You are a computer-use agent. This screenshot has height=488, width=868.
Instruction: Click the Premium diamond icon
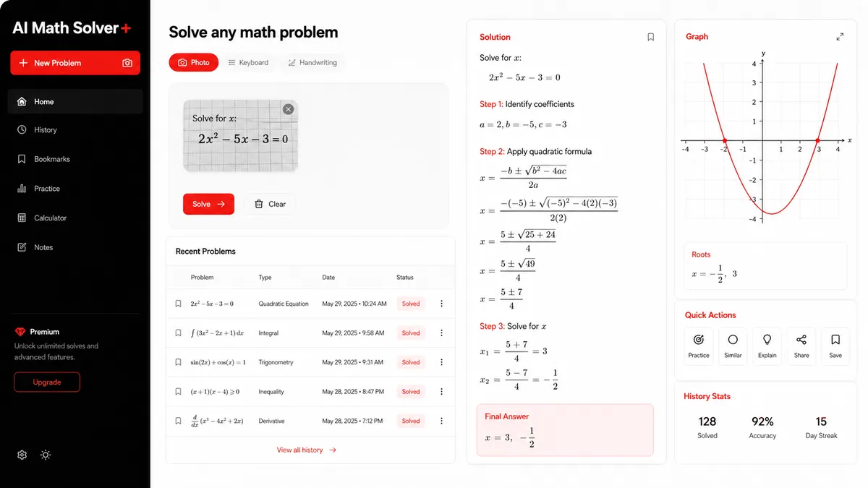pos(20,332)
